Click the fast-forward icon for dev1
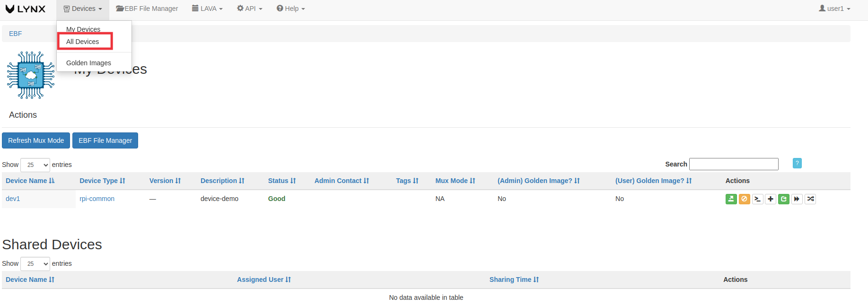868x306 pixels. click(797, 199)
